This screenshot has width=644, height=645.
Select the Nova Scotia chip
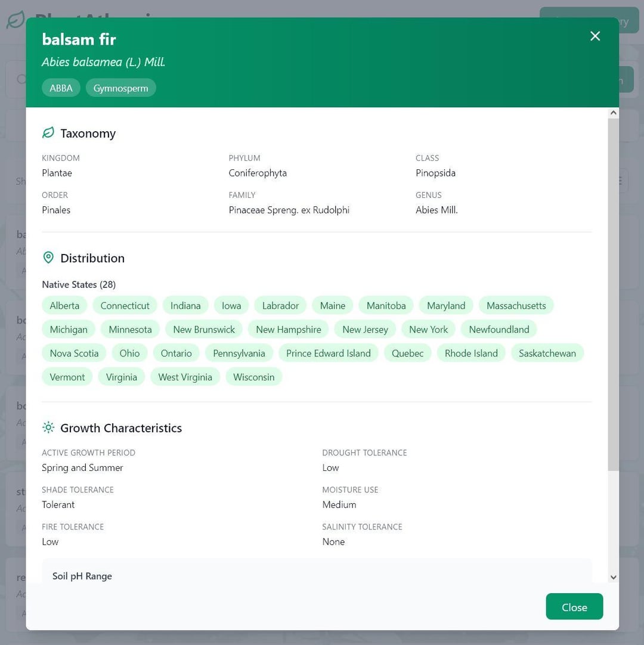point(74,353)
